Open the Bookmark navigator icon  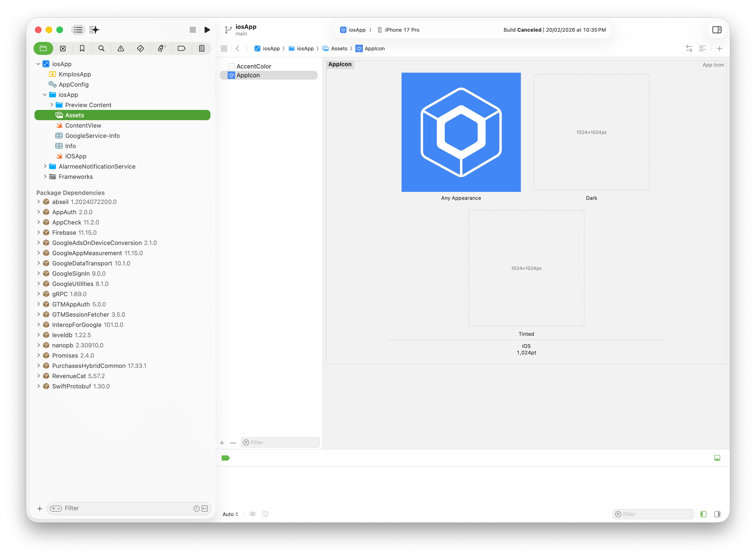82,49
